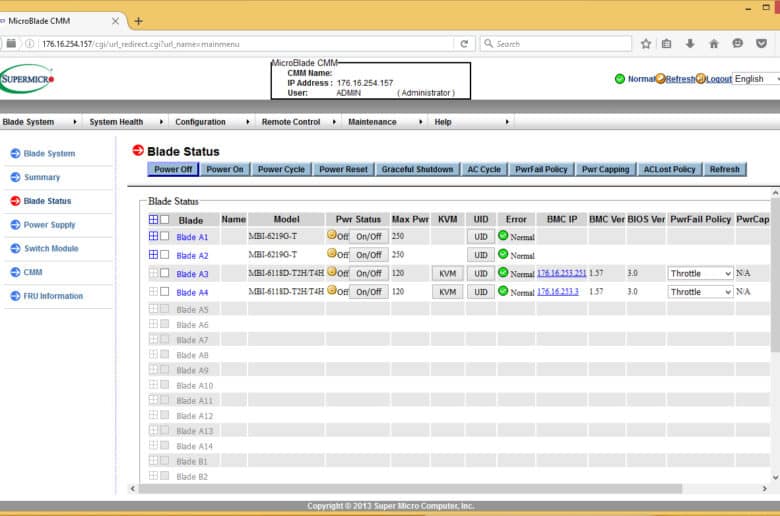Click the Pwr Capping button
This screenshot has height=516, width=780.
pos(605,169)
